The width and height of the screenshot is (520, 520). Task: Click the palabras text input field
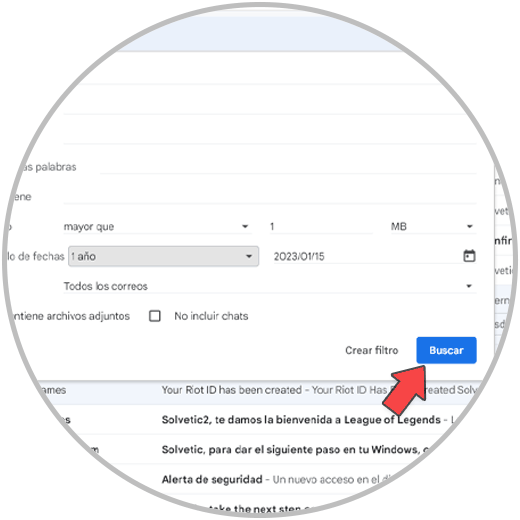[x=288, y=167]
